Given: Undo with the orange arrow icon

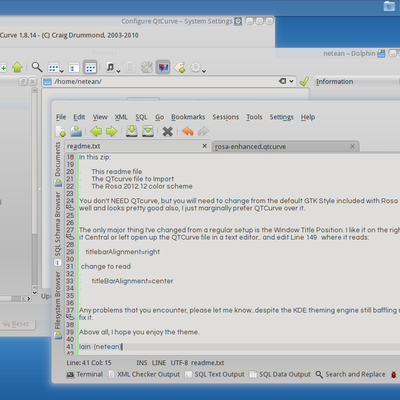Looking at the screenshot, I should click(188, 131).
